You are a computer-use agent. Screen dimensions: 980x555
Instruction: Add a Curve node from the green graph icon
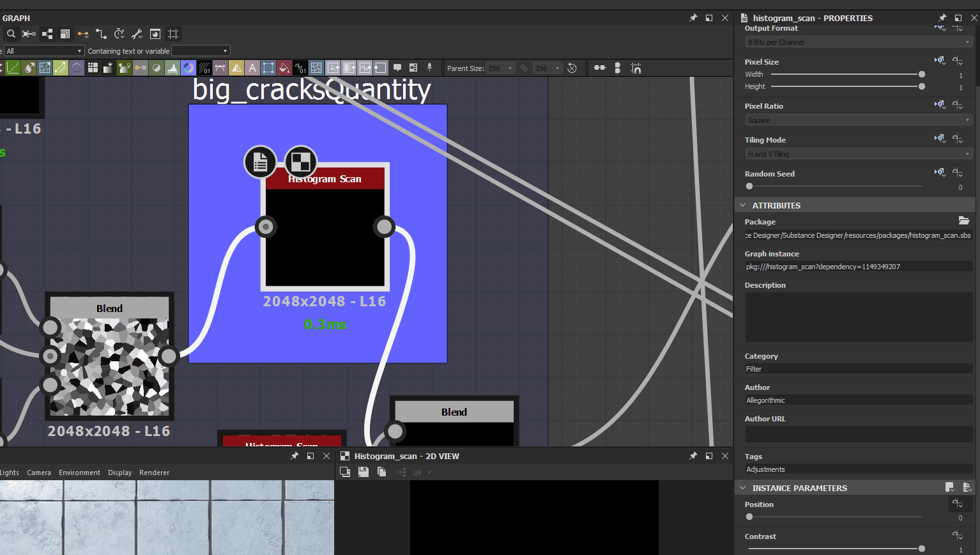click(x=13, y=68)
